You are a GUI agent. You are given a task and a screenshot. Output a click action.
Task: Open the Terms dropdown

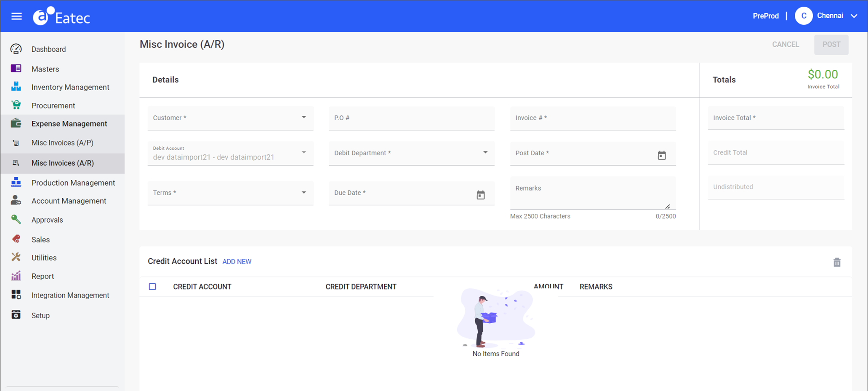[304, 192]
